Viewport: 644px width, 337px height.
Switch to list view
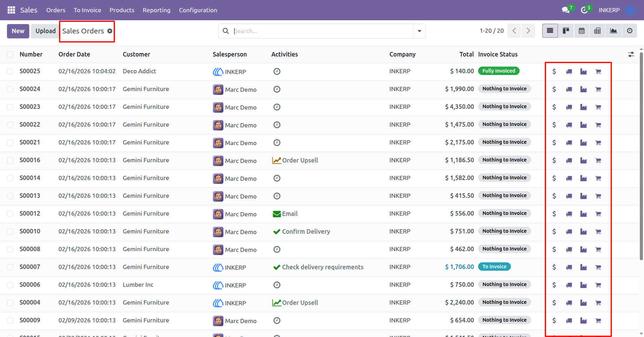coord(550,31)
